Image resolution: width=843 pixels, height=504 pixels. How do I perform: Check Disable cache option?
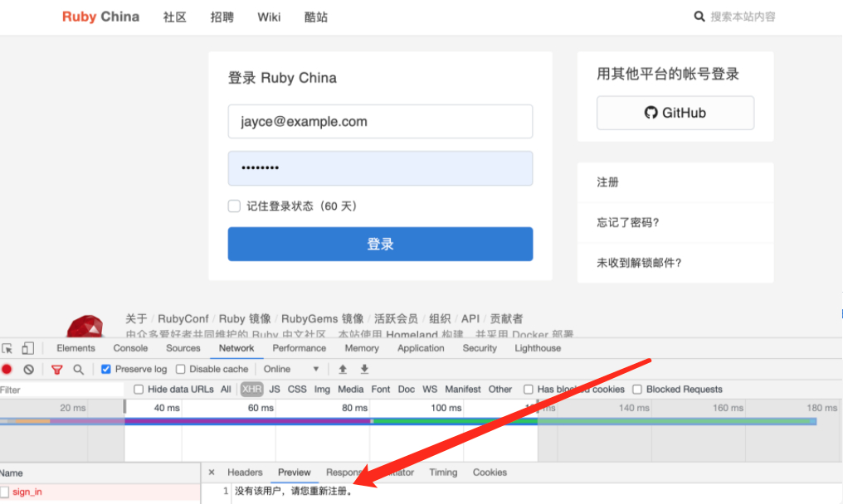click(x=181, y=369)
